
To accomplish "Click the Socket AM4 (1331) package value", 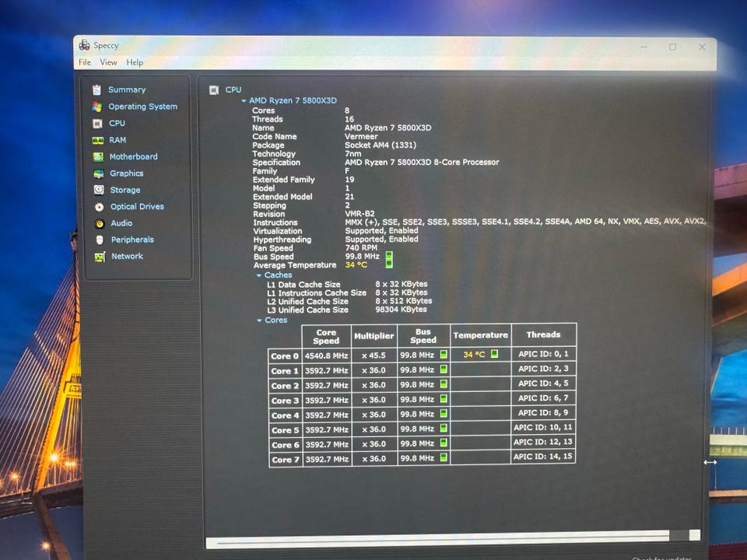I will (381, 145).
